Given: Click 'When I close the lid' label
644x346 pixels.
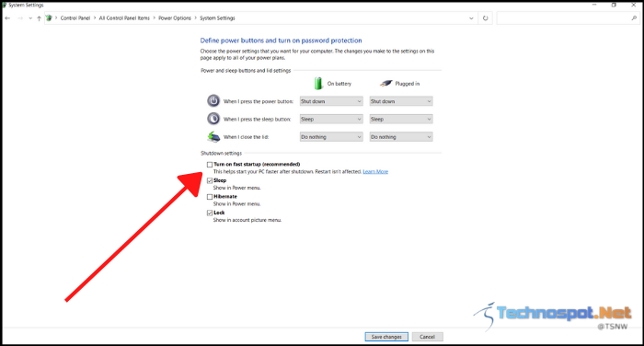Looking at the screenshot, I should (x=246, y=137).
